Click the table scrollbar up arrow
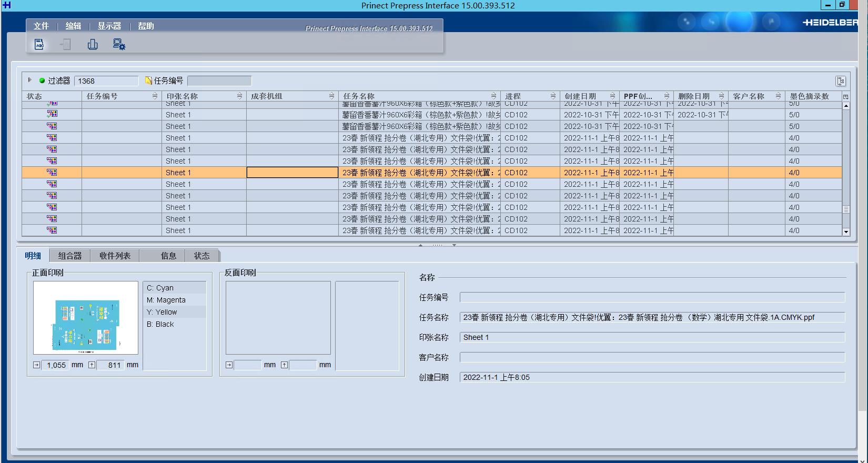Image resolution: width=868 pixels, height=463 pixels. point(846,106)
